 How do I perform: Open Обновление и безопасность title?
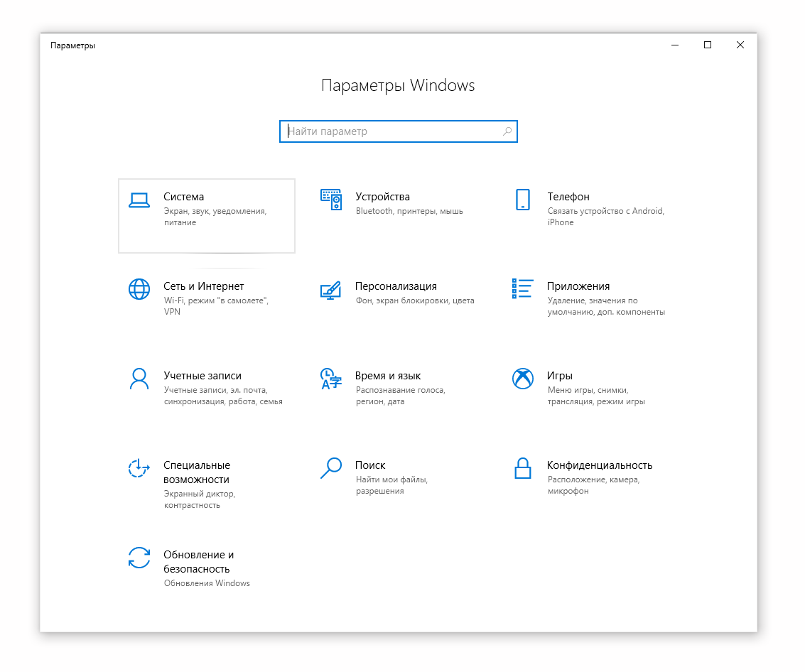[199, 562]
